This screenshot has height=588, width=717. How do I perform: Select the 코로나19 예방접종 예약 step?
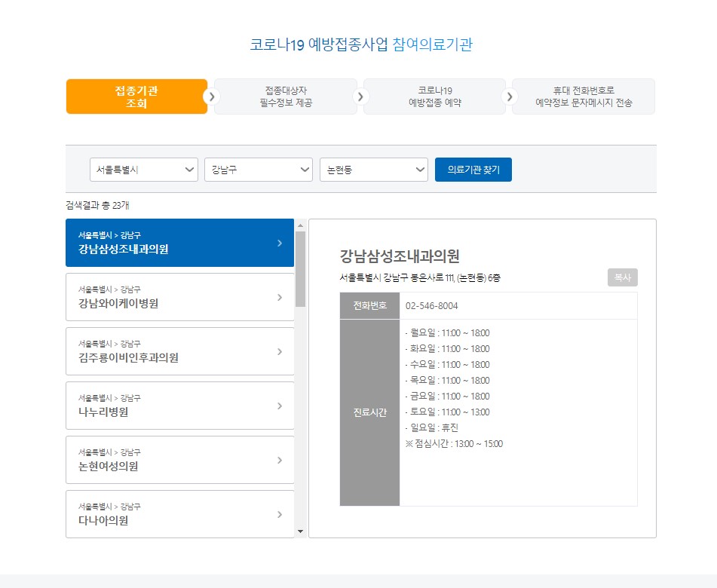pos(435,96)
